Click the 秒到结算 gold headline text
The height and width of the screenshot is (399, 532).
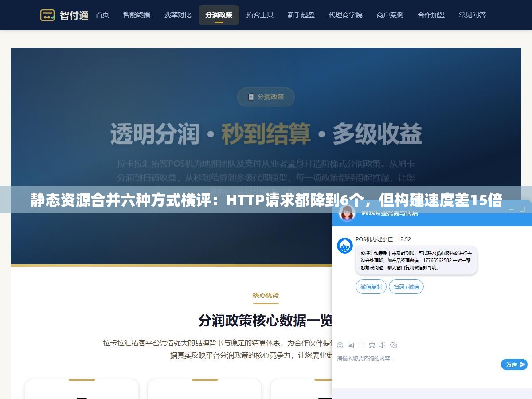266,133
